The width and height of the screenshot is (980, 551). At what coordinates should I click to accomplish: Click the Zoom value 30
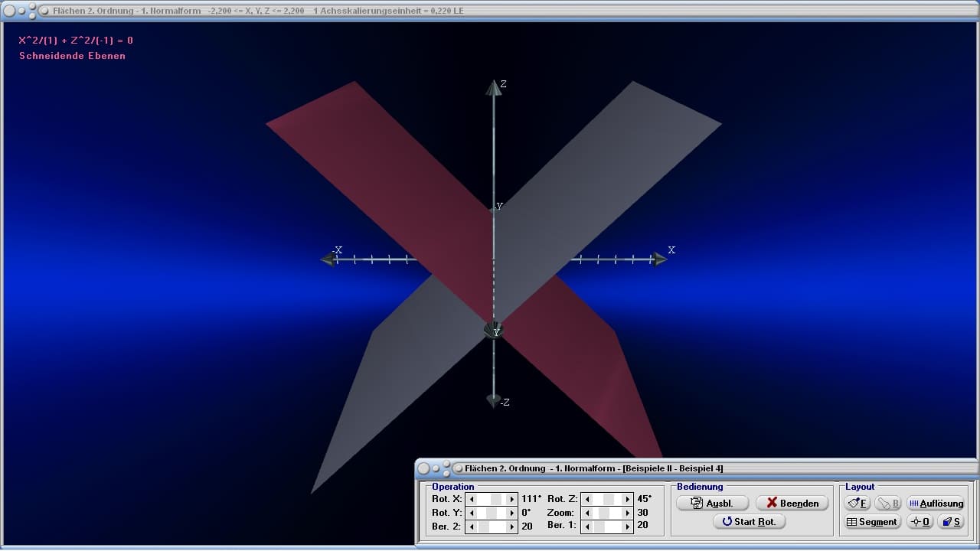pyautogui.click(x=642, y=513)
